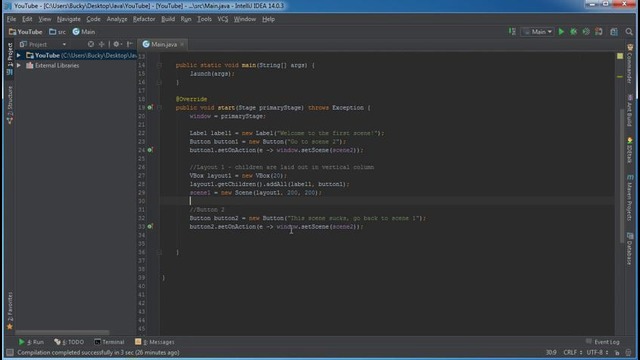Click the Project panel horizontal scrollbar
This screenshot has width=640, height=360.
(62, 332)
